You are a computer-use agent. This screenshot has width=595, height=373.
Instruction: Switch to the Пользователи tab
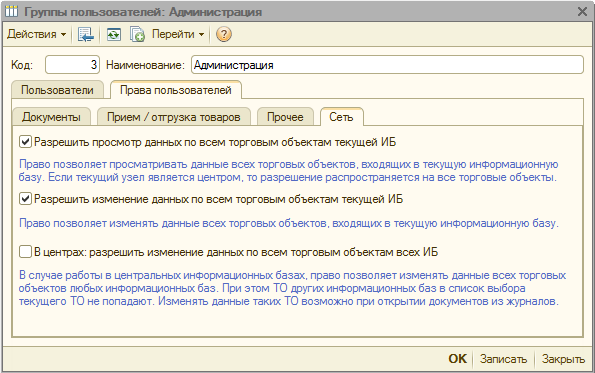tap(57, 90)
